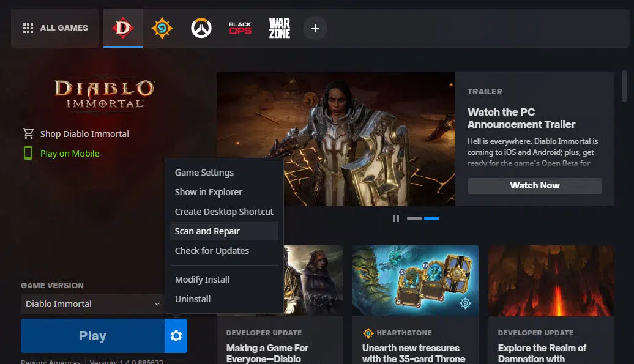Choose Game Settings from the menu
Viewport: 634px width, 364px height.
pos(224,173)
